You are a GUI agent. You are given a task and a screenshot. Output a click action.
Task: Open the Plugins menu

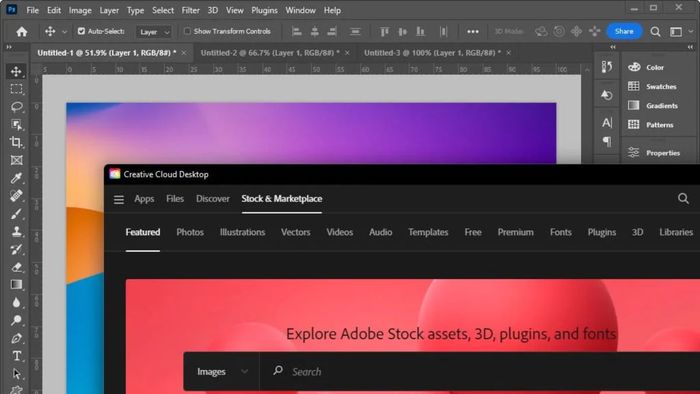point(264,10)
